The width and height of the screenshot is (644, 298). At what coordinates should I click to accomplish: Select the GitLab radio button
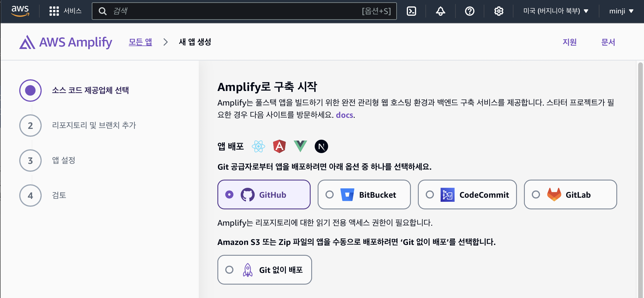tap(536, 194)
